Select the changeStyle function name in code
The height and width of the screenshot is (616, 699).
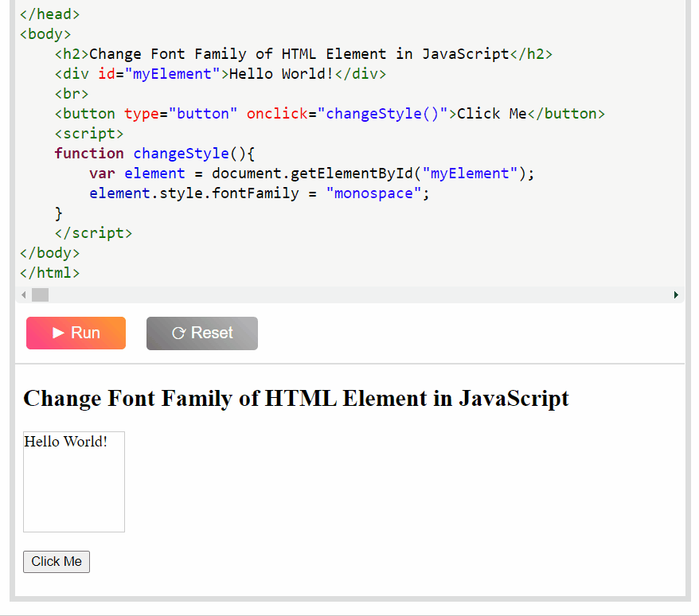181,153
